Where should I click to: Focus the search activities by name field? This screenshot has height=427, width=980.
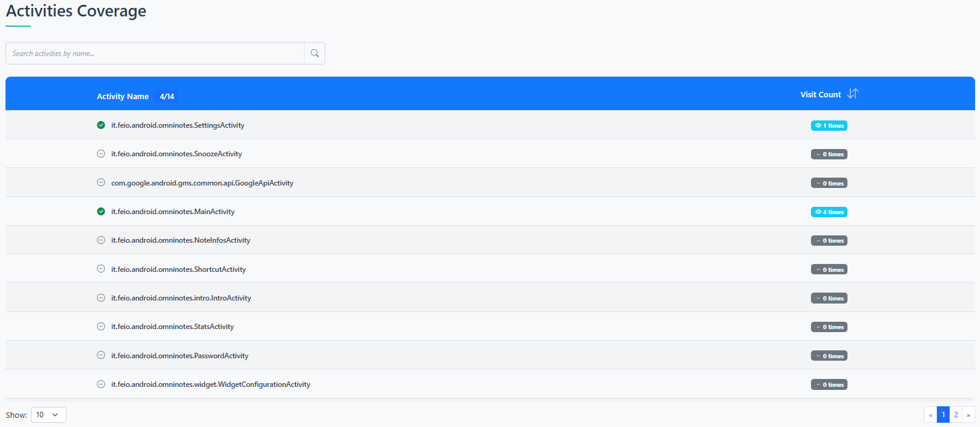tap(155, 54)
